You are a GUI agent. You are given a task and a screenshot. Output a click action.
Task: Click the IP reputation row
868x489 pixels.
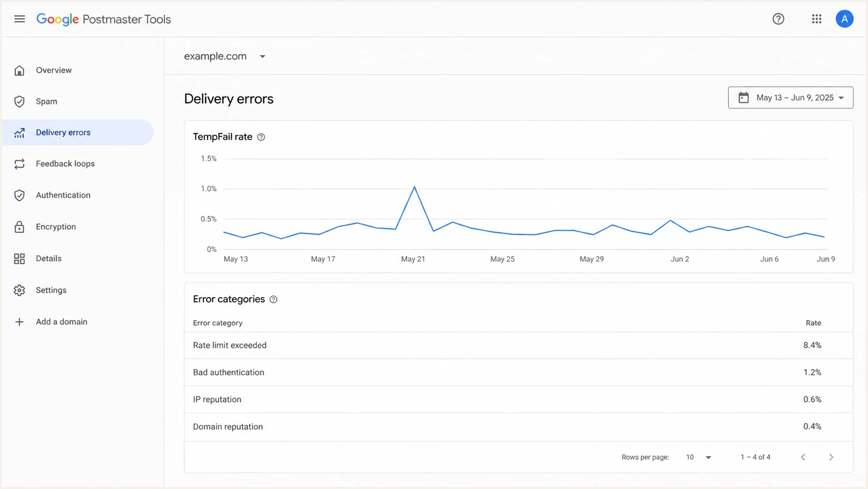(x=519, y=400)
